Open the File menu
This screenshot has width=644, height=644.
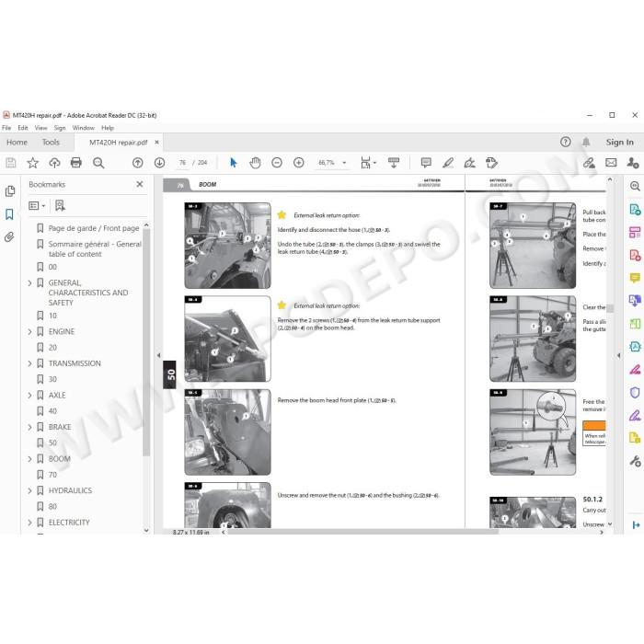coord(6,128)
